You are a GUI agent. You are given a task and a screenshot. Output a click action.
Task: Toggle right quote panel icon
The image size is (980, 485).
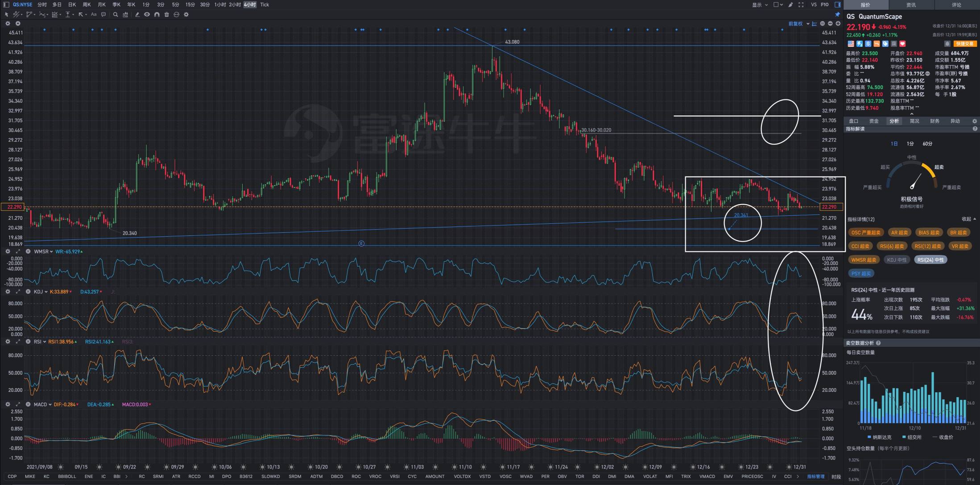tap(838, 4)
